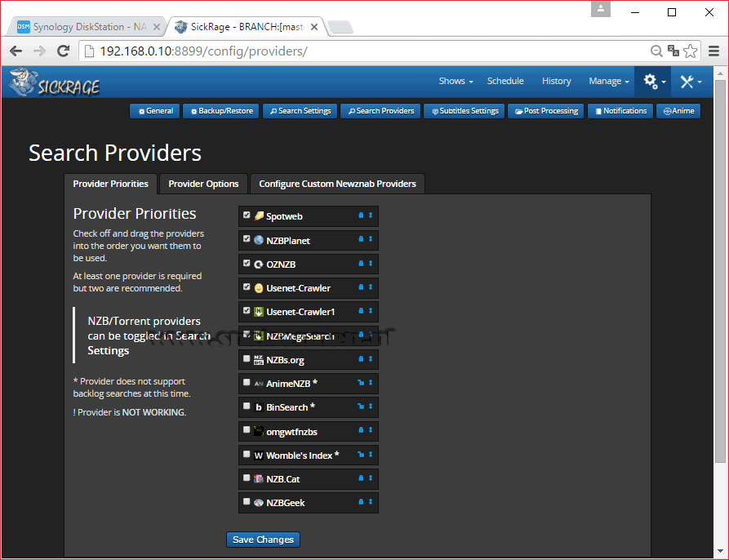The height and width of the screenshot is (560, 729).
Task: Click the Spotweb provider icon
Action: pos(259,216)
